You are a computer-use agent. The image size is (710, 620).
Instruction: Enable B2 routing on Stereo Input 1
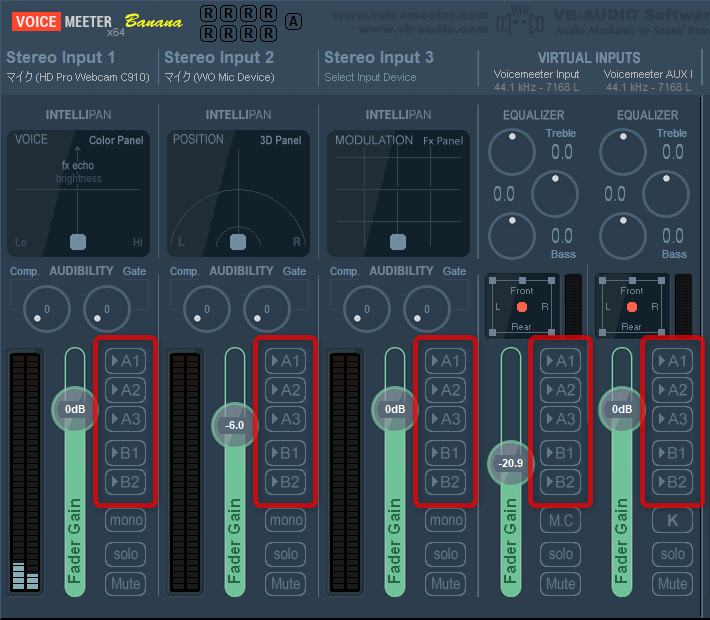pos(125,482)
